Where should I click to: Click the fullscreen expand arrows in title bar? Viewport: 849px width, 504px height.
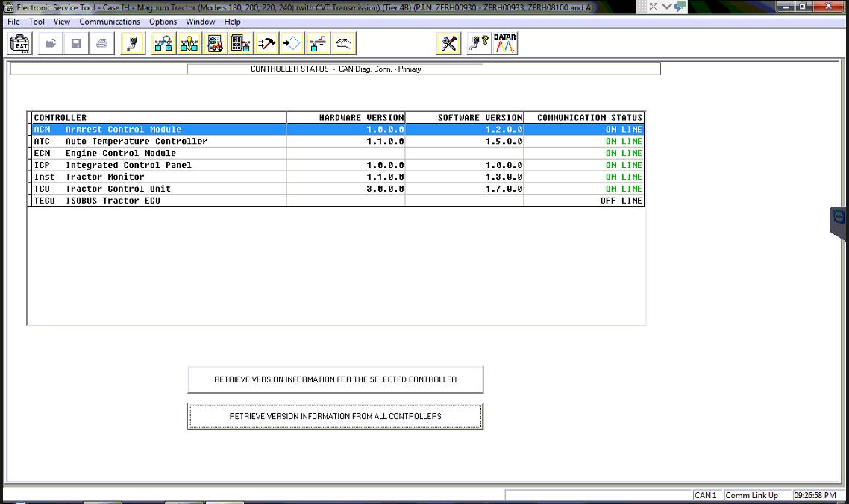click(x=653, y=7)
